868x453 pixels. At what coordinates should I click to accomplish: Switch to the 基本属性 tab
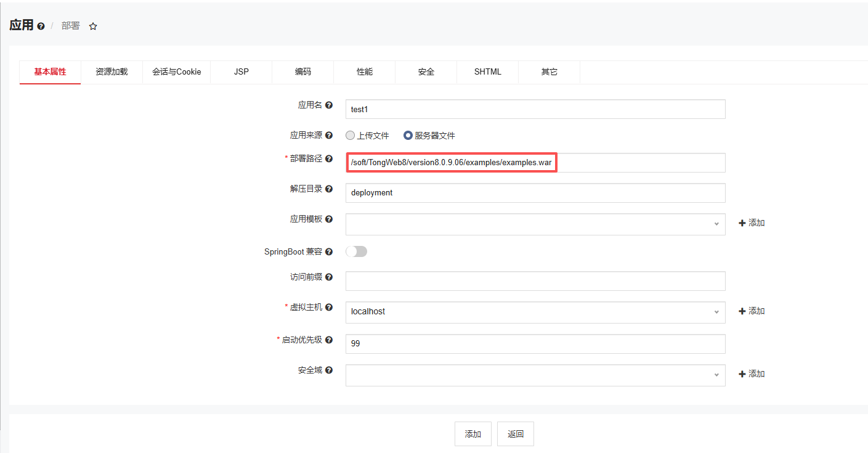click(x=50, y=72)
